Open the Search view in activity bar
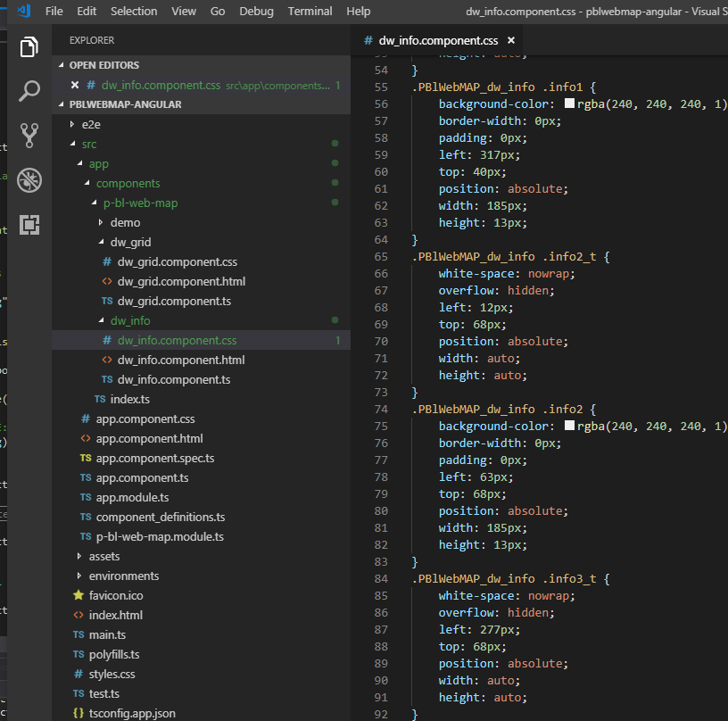 29,90
